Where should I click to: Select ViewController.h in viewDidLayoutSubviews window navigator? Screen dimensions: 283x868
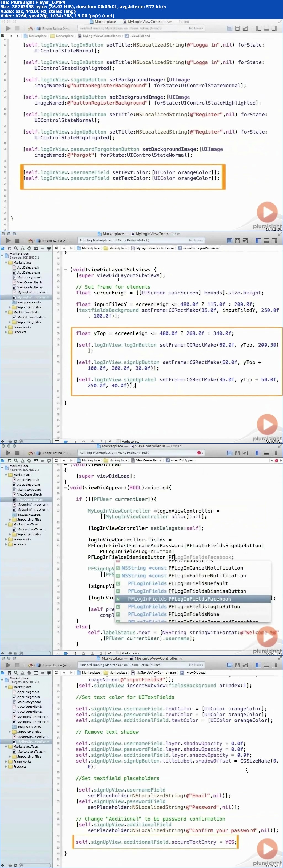(30, 282)
